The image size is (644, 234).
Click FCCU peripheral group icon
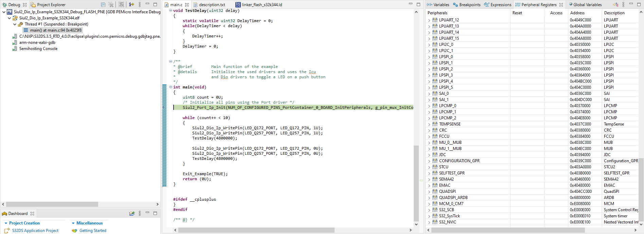tap(435, 136)
